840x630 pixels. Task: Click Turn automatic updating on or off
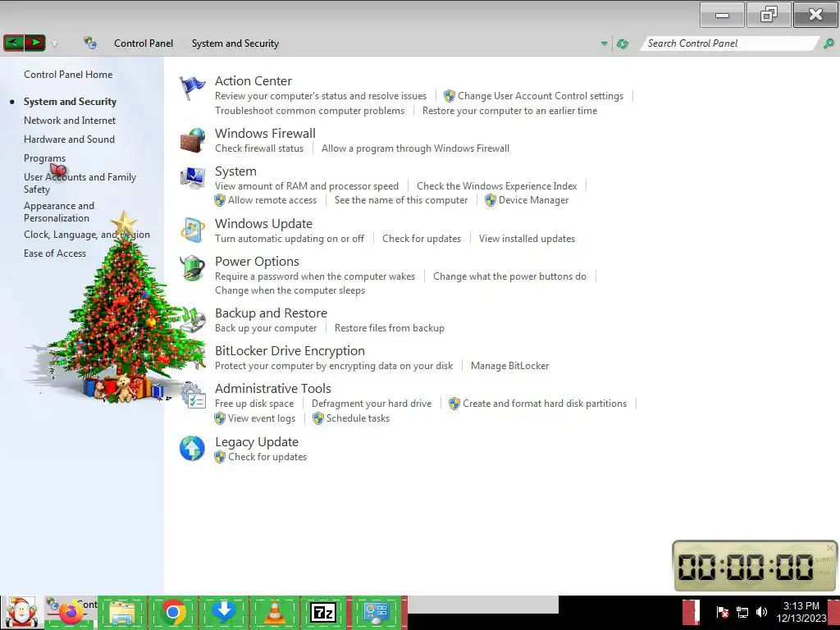290,239
